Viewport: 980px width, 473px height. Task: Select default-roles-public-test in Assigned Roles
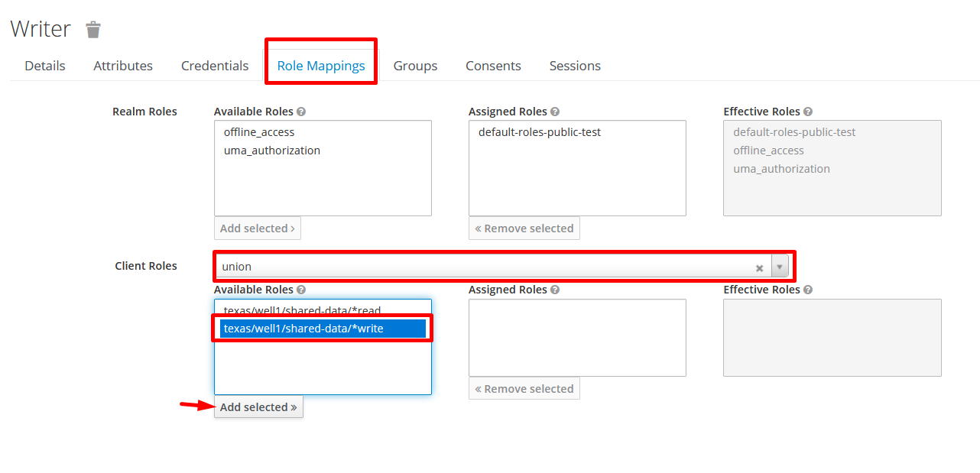pos(540,132)
